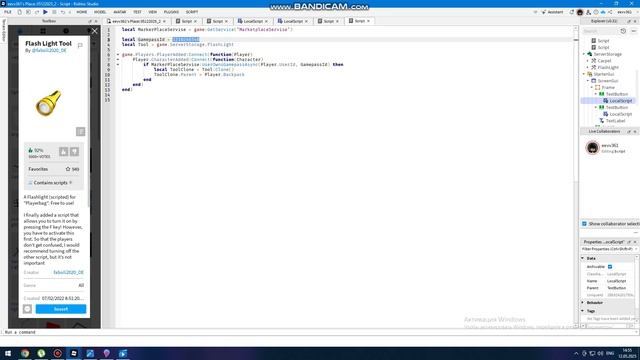Screen dimensions: 640x360
Task: Collapse the Frame tree node
Action: [x=592, y=87]
